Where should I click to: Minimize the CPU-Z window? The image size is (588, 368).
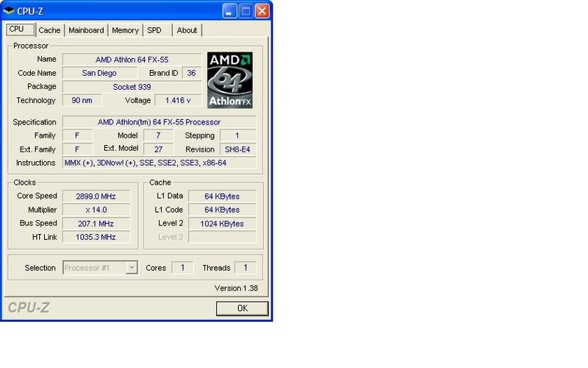coord(229,11)
